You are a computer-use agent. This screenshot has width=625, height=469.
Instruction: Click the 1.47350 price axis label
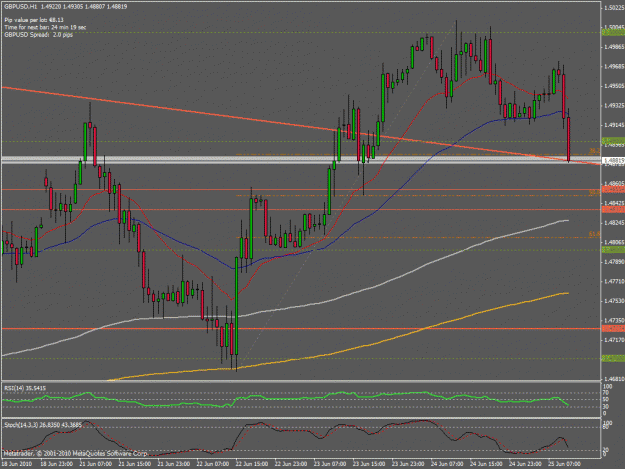click(x=614, y=320)
